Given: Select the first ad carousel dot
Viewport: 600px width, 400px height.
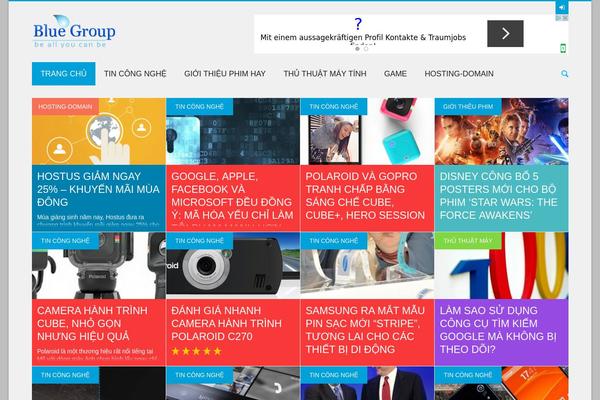Looking at the screenshot, I should coord(357,49).
